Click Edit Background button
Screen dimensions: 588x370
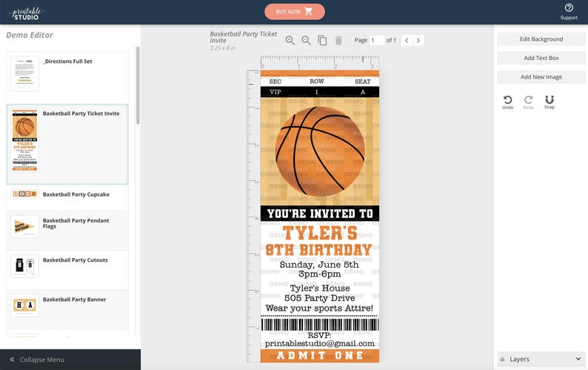click(541, 39)
